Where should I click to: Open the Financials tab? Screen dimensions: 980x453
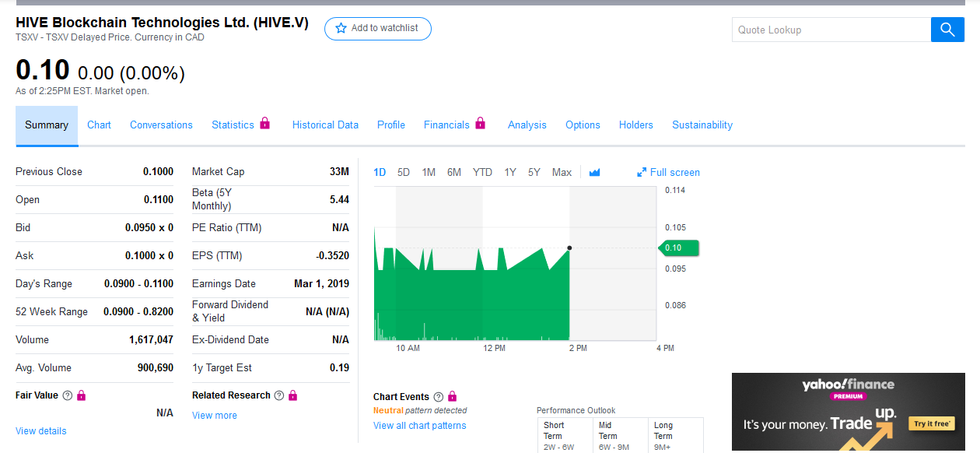446,125
